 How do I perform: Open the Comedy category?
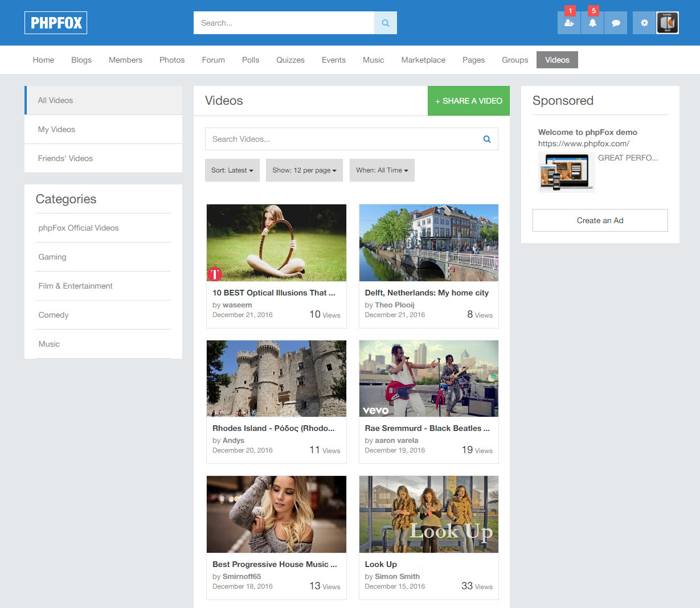[53, 315]
